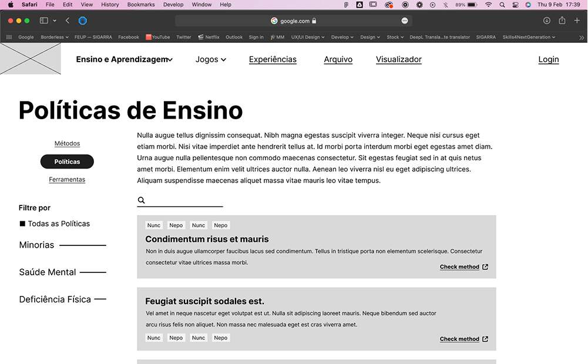The image size is (588, 364).
Task: Open the Bookmarks menu in menu bar
Action: 140,4
